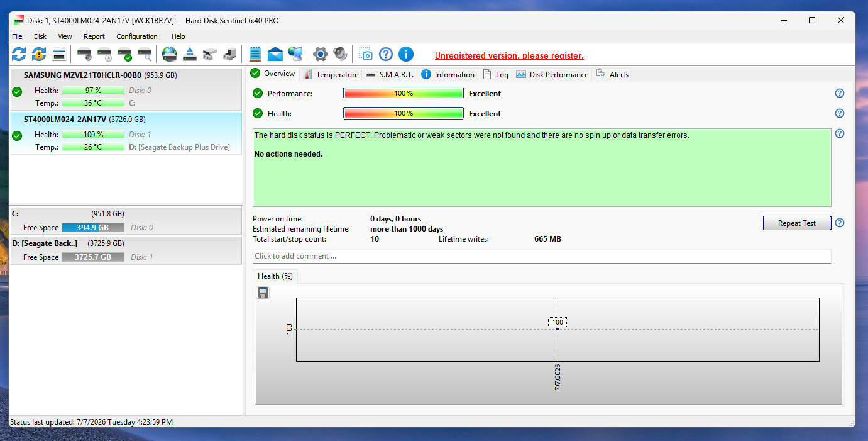Click the disk with clock icon
This screenshot has height=441, width=868.
[x=105, y=54]
